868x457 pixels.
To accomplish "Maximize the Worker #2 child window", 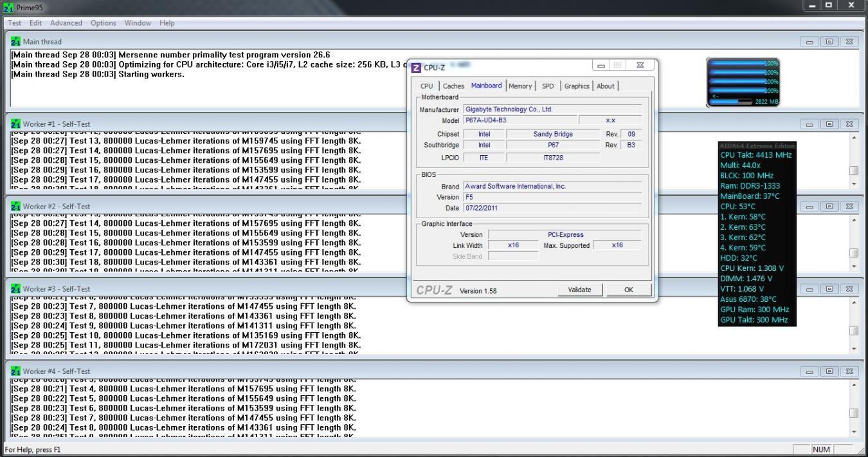I will click(x=829, y=207).
